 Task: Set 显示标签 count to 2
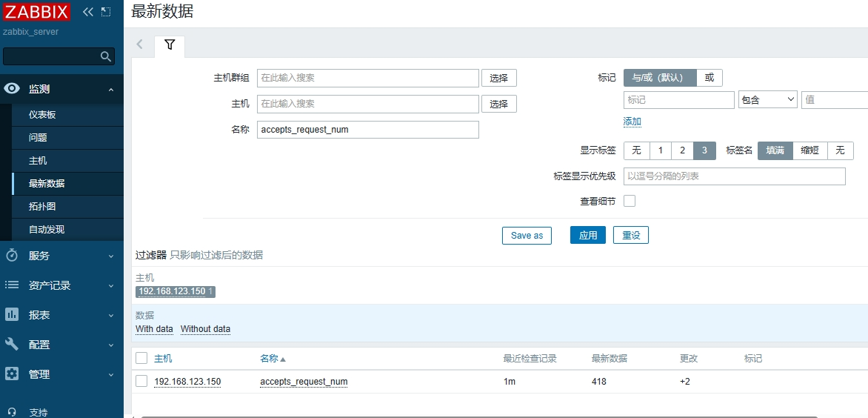[682, 150]
